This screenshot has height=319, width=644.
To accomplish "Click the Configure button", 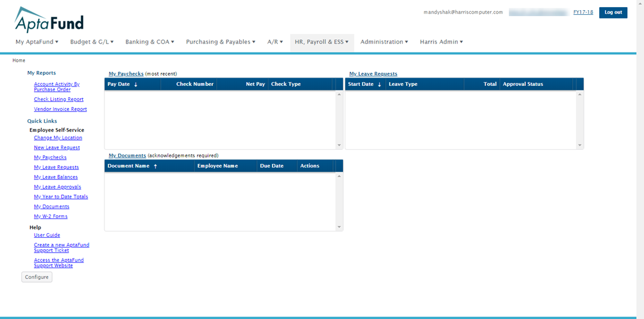I will (37, 277).
